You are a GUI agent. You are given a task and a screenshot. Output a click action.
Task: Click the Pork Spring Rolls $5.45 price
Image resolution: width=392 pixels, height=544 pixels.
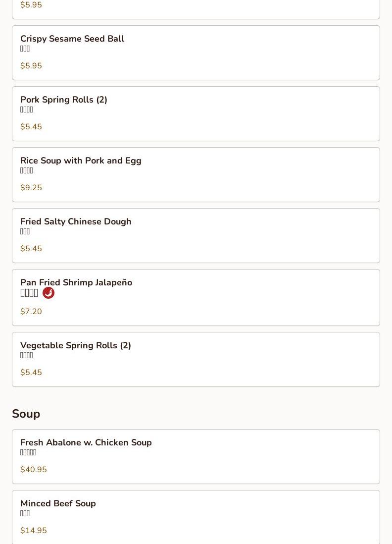[31, 127]
